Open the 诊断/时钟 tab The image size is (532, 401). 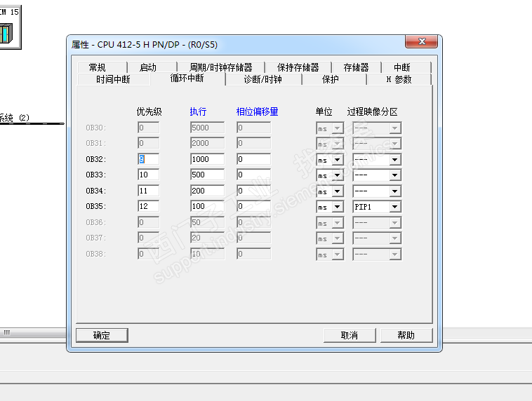(x=263, y=79)
